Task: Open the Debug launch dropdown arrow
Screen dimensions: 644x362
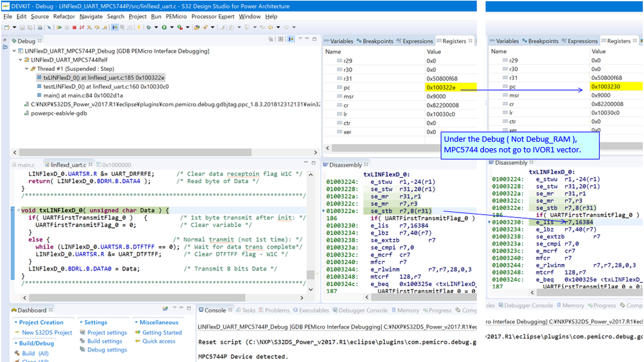Action: (156, 28)
